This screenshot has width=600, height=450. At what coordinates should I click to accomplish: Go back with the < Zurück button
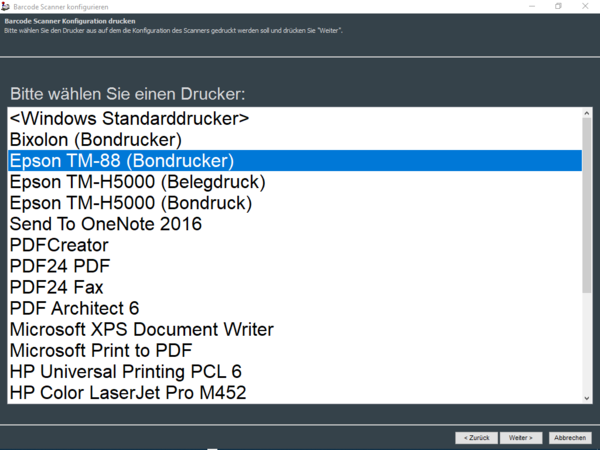476,437
